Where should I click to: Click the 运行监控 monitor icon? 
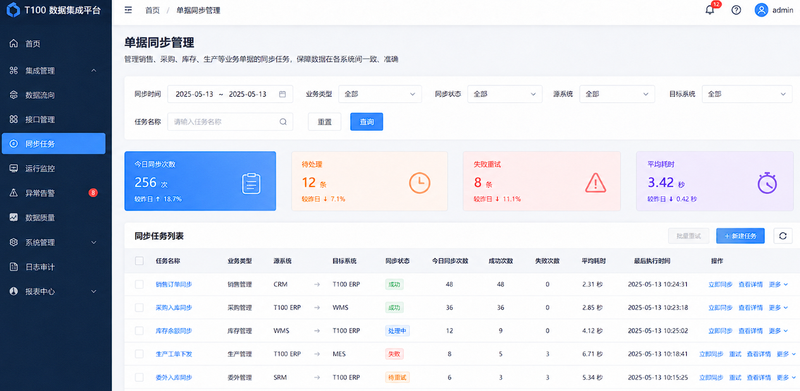(14, 168)
